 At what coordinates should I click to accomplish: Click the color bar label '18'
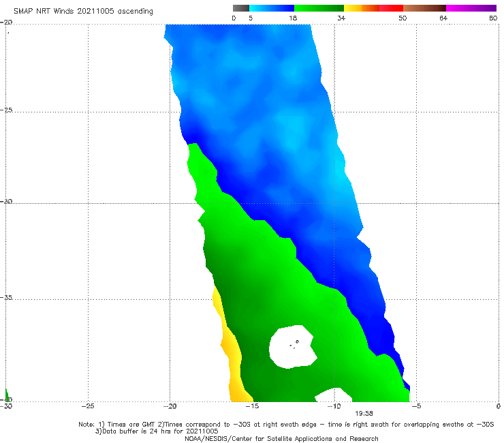[x=293, y=18]
